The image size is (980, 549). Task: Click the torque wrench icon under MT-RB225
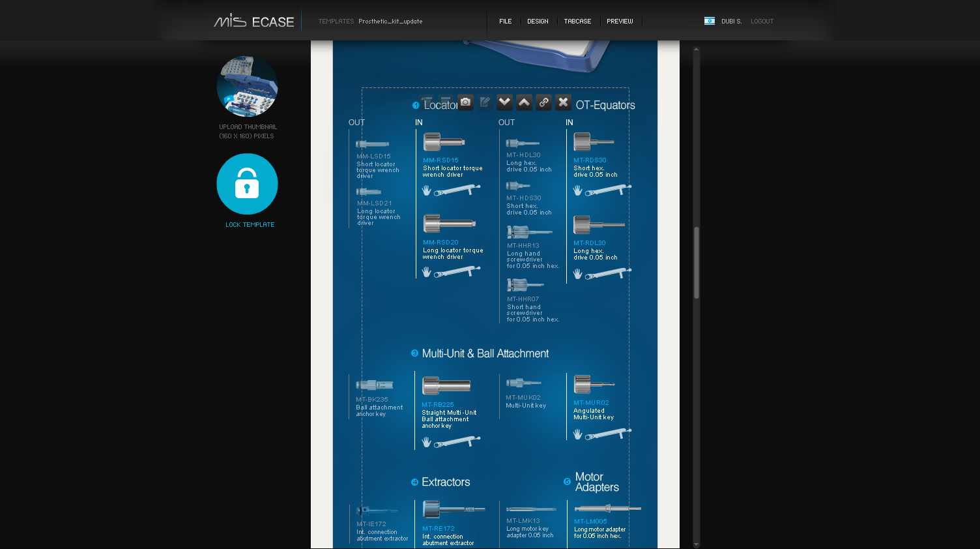coord(457,441)
